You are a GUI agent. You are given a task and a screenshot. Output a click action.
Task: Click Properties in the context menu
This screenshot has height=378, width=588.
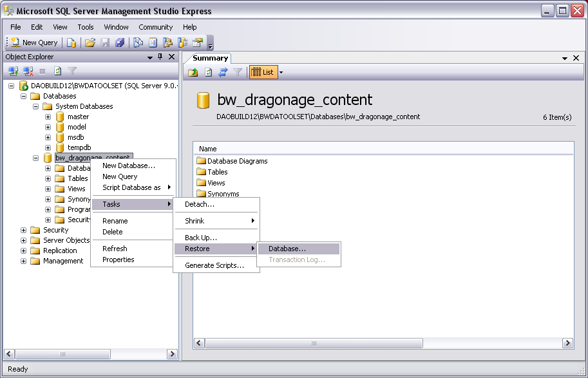coord(119,260)
